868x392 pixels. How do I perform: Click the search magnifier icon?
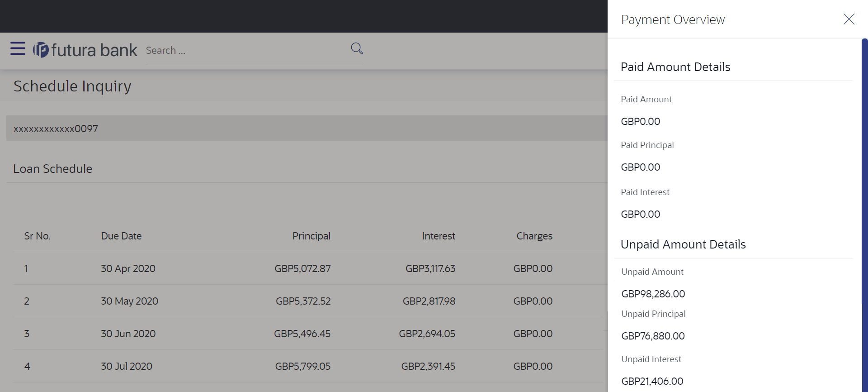click(357, 48)
